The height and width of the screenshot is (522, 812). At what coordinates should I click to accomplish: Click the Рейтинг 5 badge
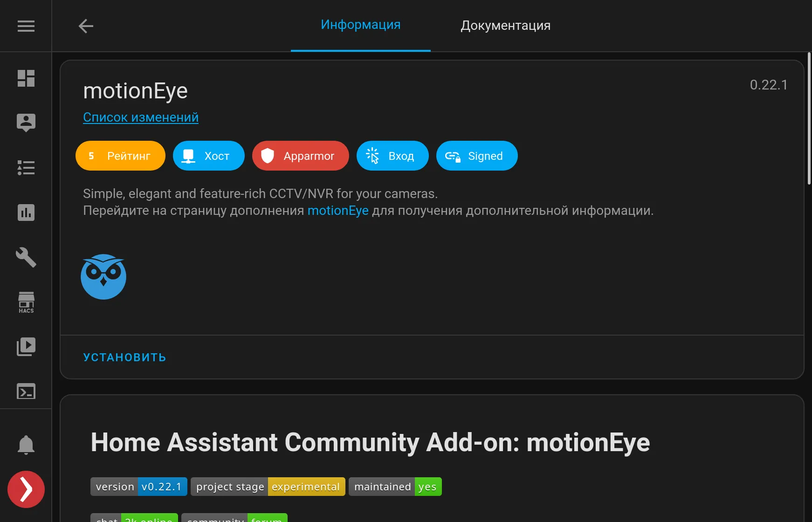(x=120, y=156)
